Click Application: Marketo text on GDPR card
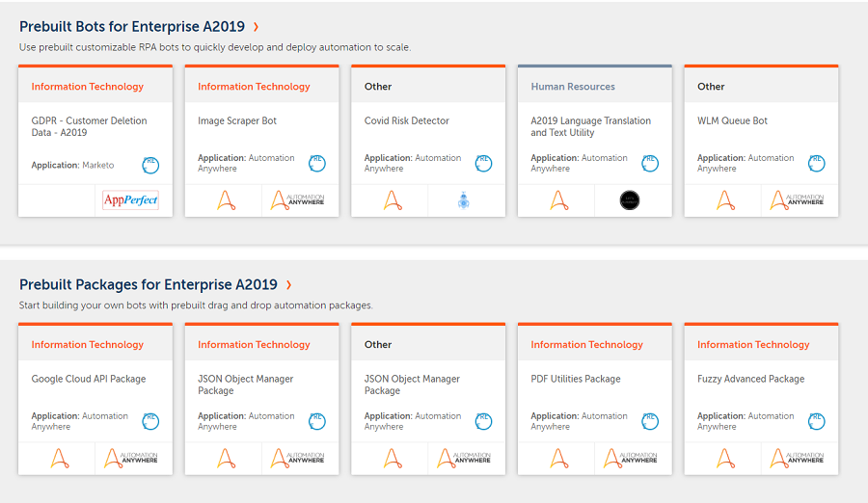 [72, 165]
